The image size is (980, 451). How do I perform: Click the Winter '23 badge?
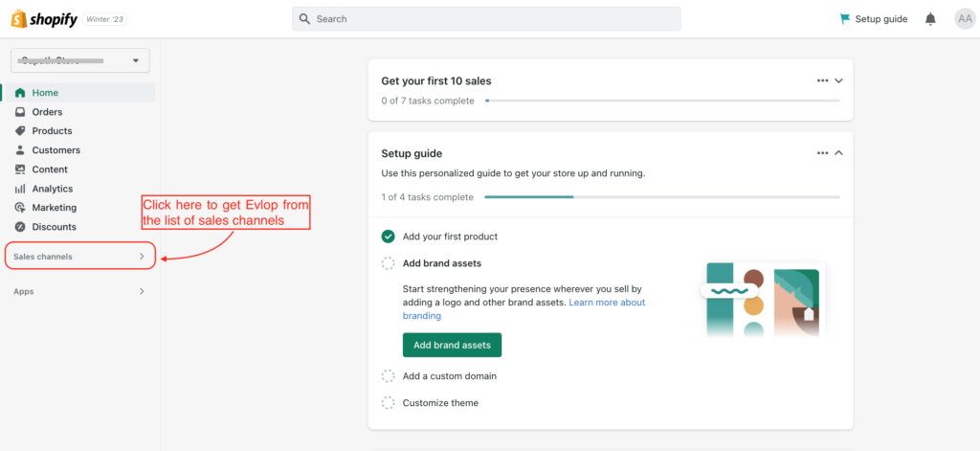pos(105,19)
